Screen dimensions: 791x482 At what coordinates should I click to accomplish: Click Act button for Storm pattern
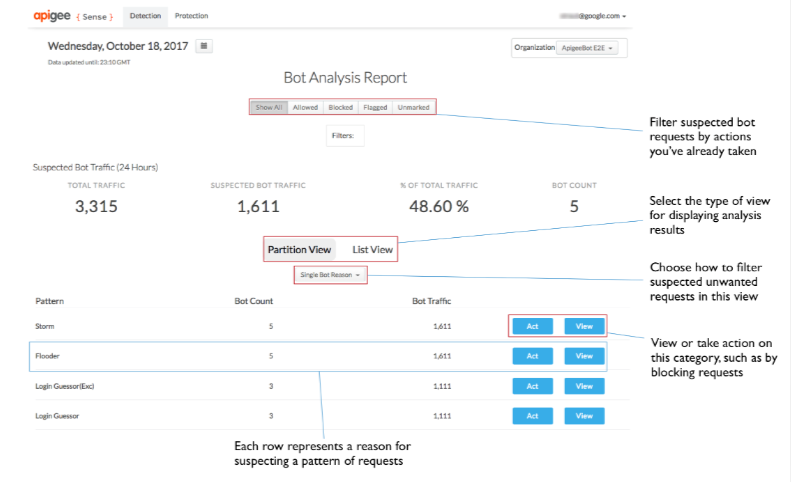(x=532, y=326)
